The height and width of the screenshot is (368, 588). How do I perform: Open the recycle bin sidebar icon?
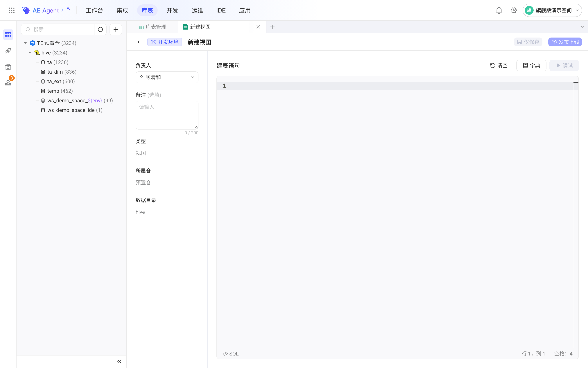point(8,67)
